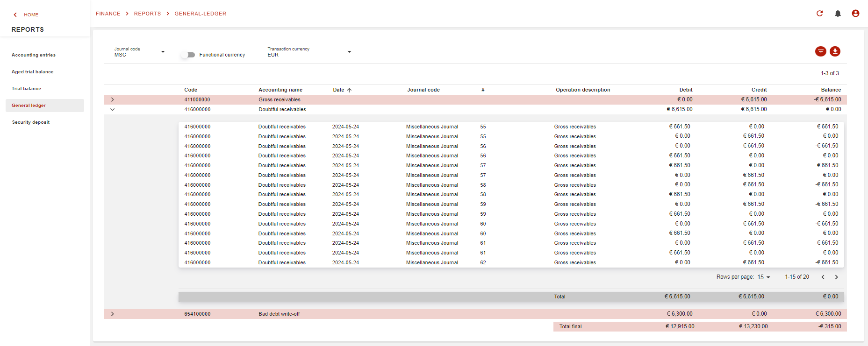Screen dimensions: 868x346
Task: Open Trial balance report
Action: pyautogui.click(x=26, y=89)
